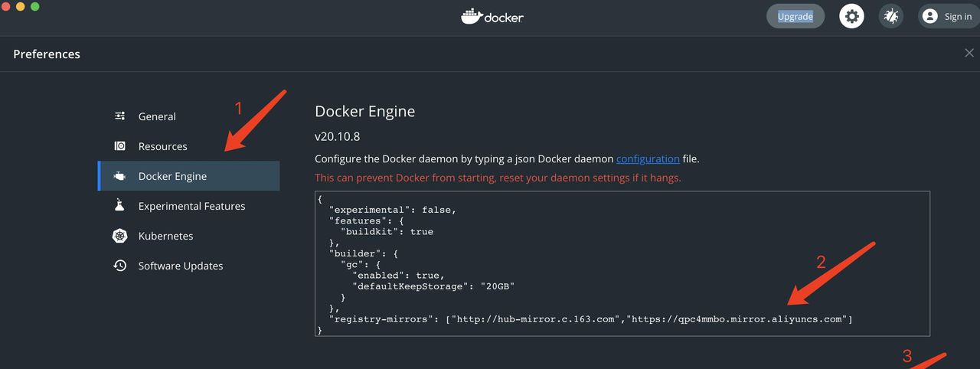
Task: Click the Docker Engine page heading
Action: pyautogui.click(x=364, y=111)
